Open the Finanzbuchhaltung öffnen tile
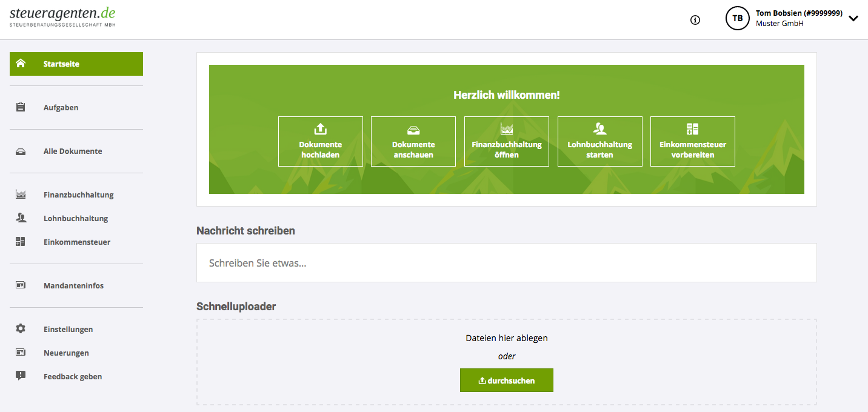Screen dimensions: 868x412 [506, 141]
